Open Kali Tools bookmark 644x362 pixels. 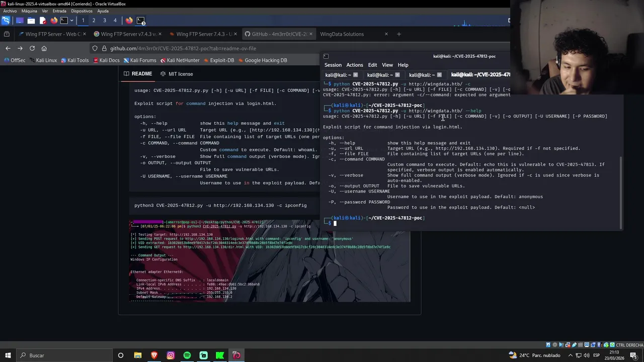[x=74, y=60]
